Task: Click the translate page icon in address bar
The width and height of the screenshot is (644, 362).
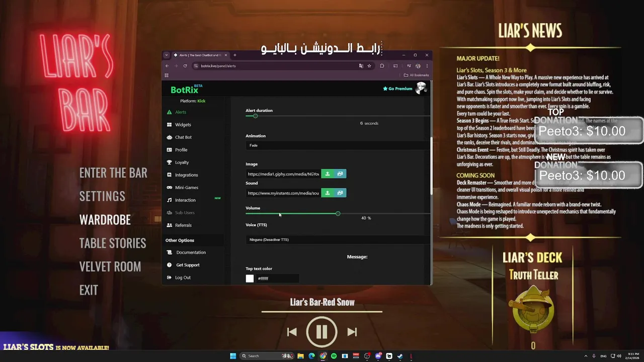Action: (361, 66)
